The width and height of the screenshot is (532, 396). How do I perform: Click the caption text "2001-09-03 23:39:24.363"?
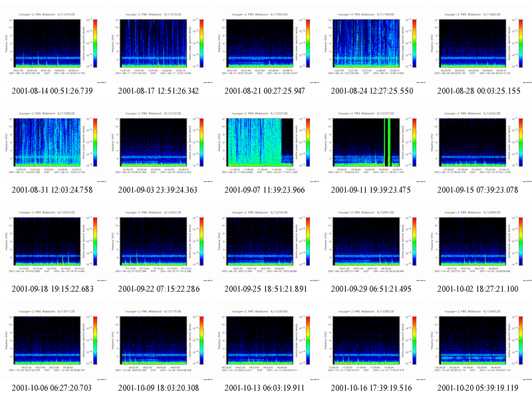point(158,190)
